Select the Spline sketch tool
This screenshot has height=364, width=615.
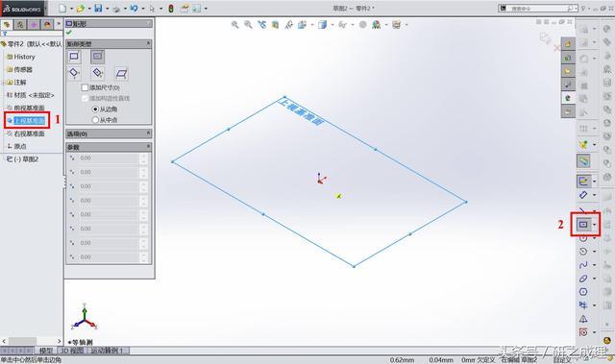[583, 265]
